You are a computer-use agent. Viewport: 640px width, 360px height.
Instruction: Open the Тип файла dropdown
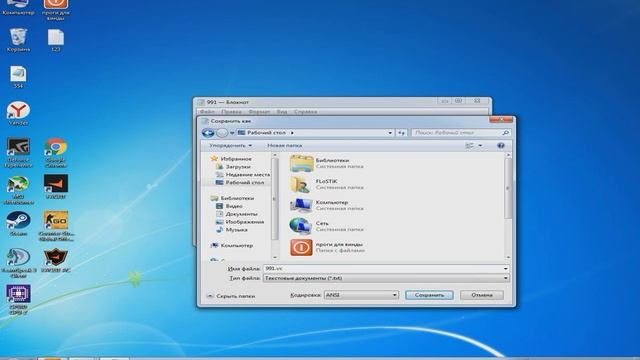(x=505, y=278)
